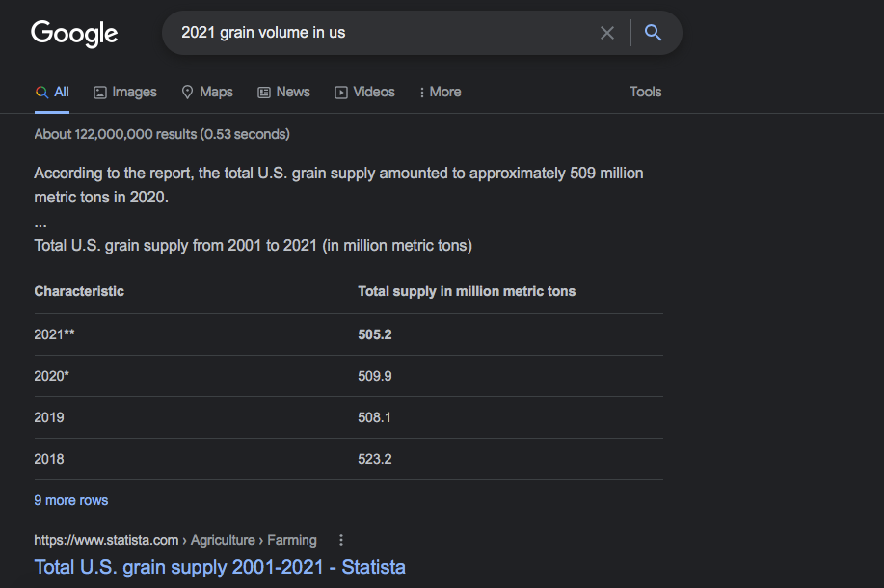Screen dimensions: 884x588
Task: Click inside the search query field
Action: 386,33
